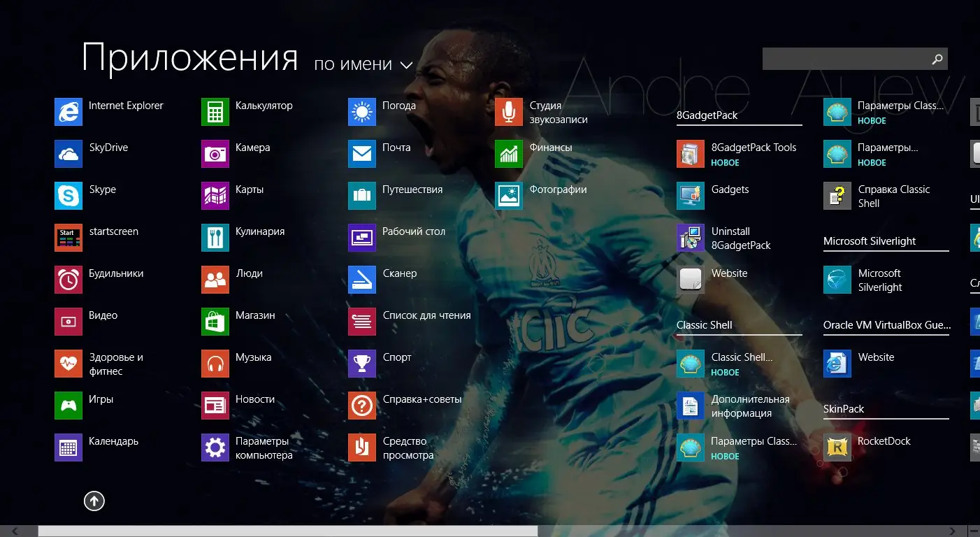The width and height of the screenshot is (980, 537).
Task: Open the Skype app tile
Action: 85,196
